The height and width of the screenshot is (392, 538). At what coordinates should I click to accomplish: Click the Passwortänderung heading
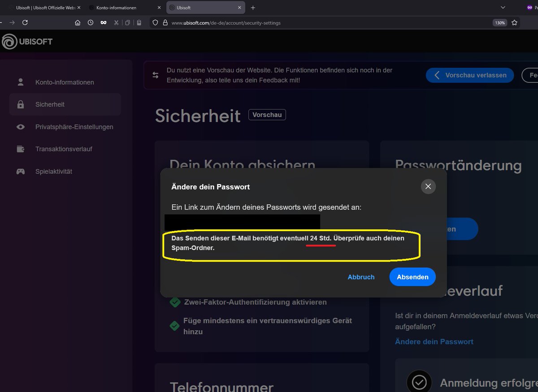coord(458,165)
